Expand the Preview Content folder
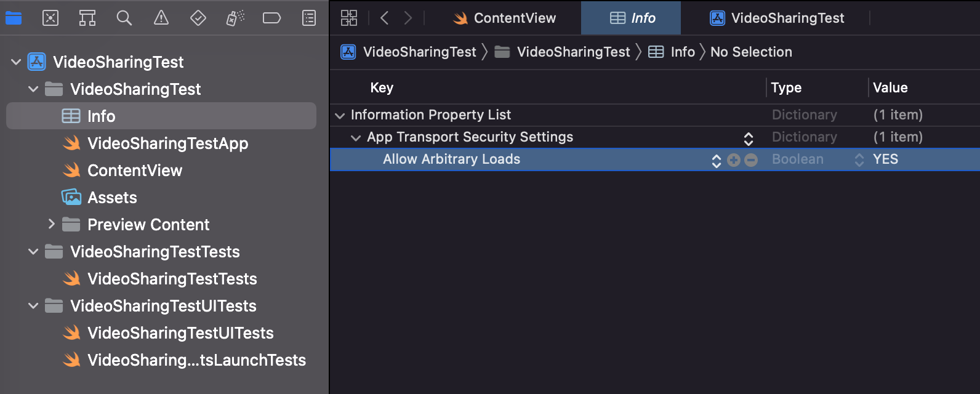Image resolution: width=980 pixels, height=394 pixels. (52, 224)
